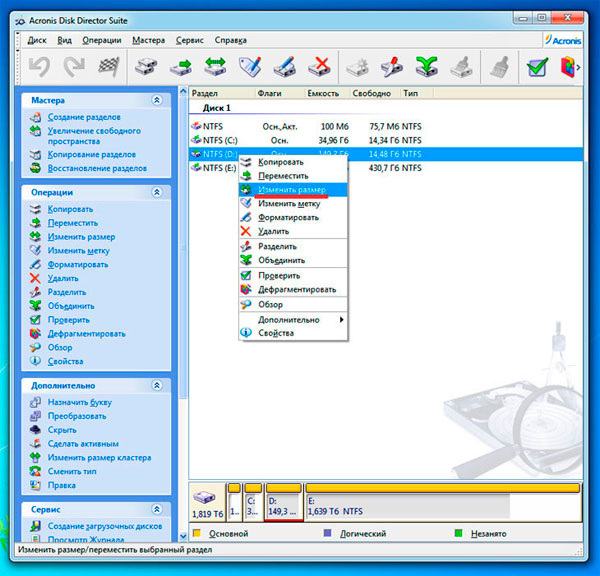Click the toolbar move icon with single green arrow
600x576 pixels.
pos(181,68)
